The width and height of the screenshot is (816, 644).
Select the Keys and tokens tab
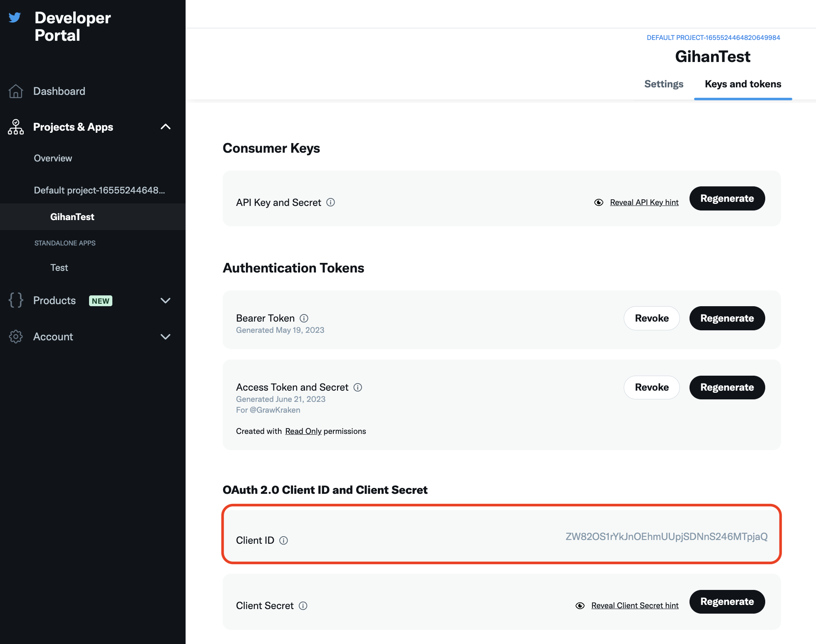click(x=743, y=84)
